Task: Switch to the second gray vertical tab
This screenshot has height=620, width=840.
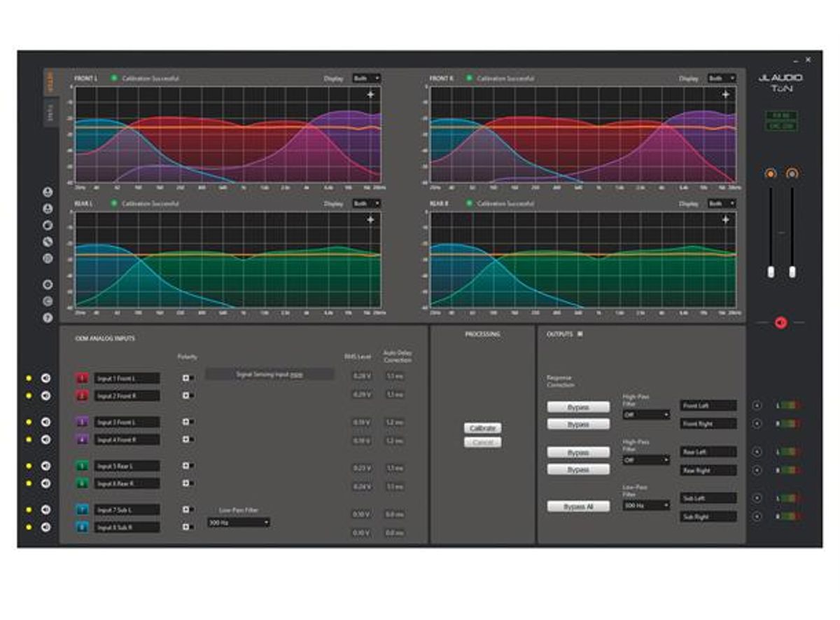Action: (50, 112)
